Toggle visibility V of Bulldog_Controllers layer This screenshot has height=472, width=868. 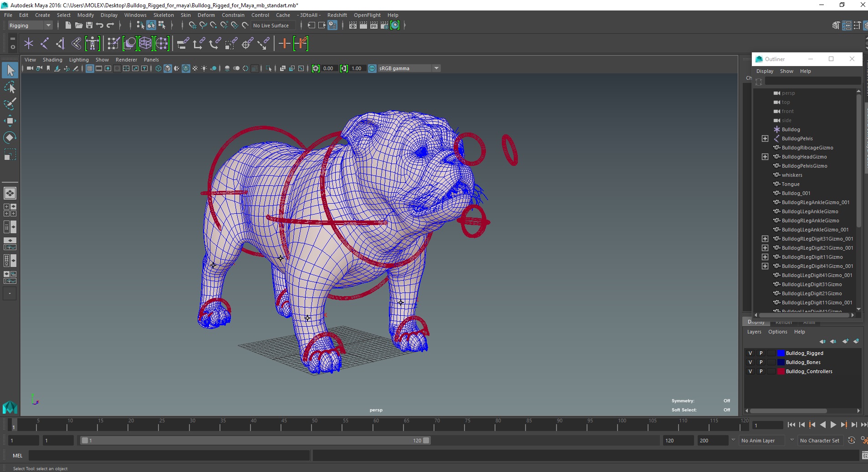click(751, 371)
